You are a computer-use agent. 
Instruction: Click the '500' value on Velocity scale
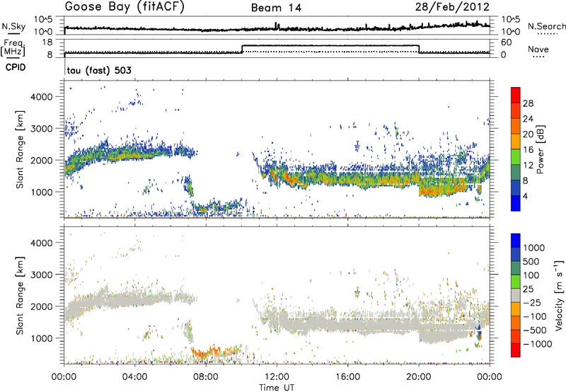click(531, 262)
